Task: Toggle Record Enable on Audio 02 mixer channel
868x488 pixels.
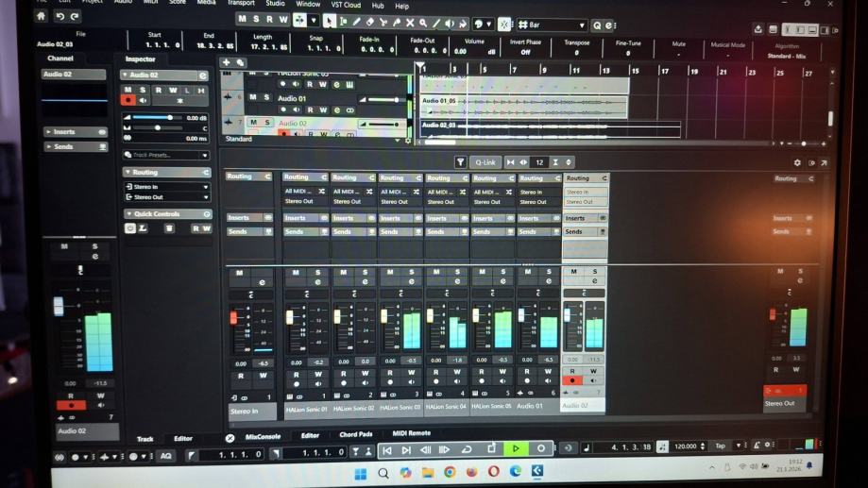Action: point(572,380)
